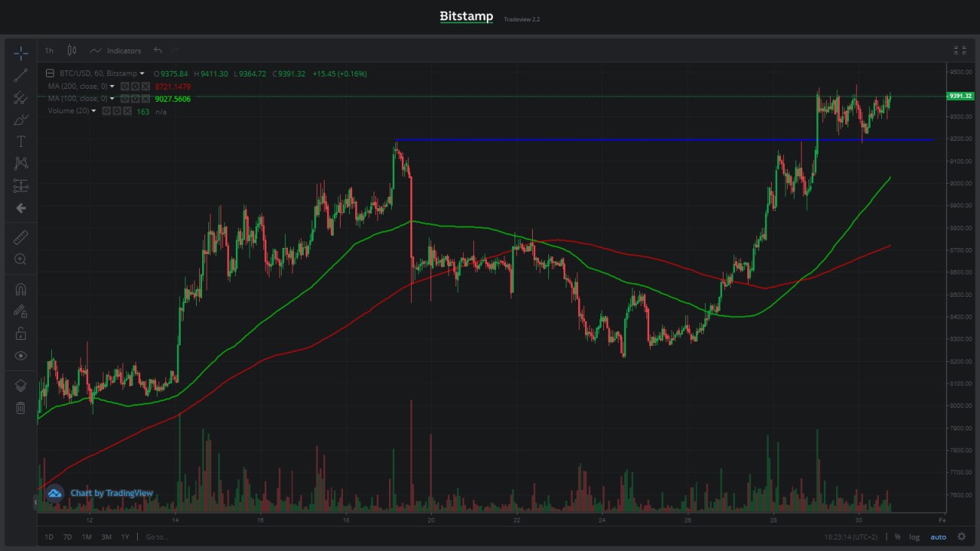Viewport: 980px width, 551px height.
Task: Open the Chart by TradingView link
Action: click(112, 494)
